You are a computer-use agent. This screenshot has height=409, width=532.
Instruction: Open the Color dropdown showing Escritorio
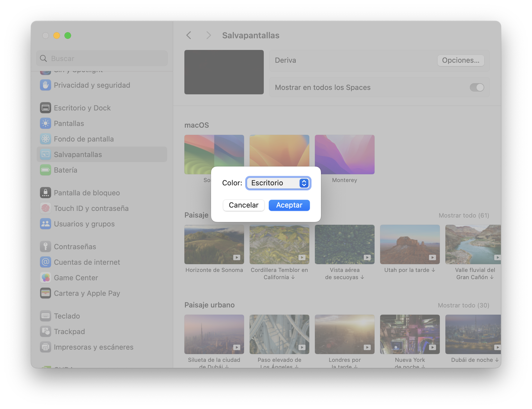278,183
